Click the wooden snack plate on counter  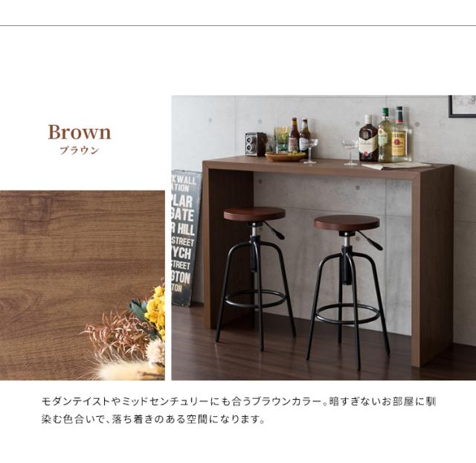pos(286,156)
